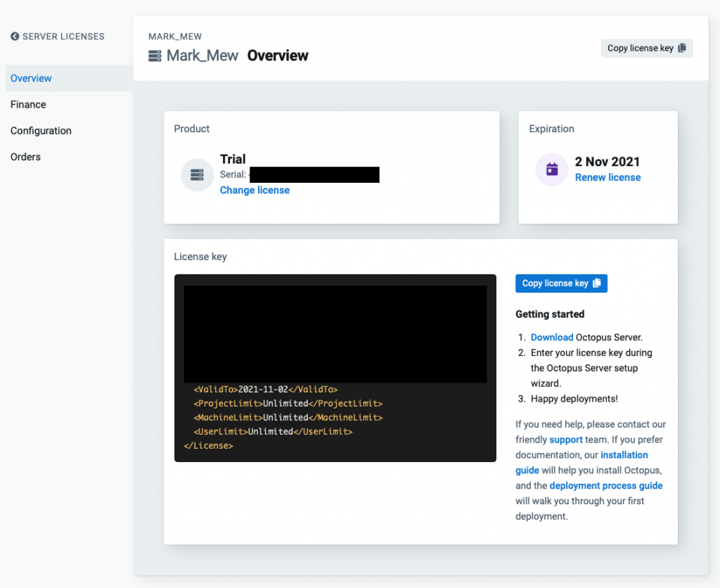The width and height of the screenshot is (720, 588).
Task: Click the MachineLimit Unlimited line
Action: coord(288,418)
